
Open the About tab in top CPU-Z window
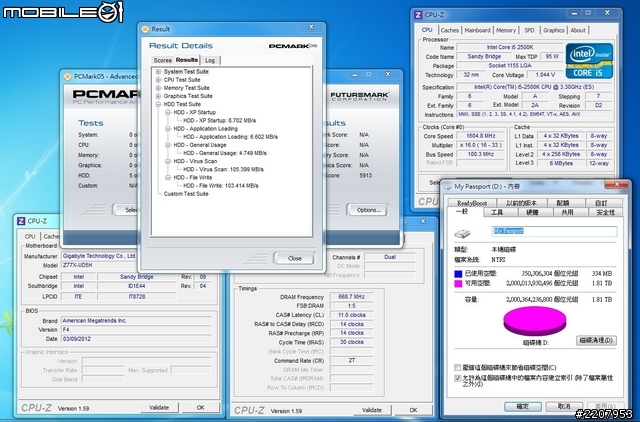coord(578,30)
